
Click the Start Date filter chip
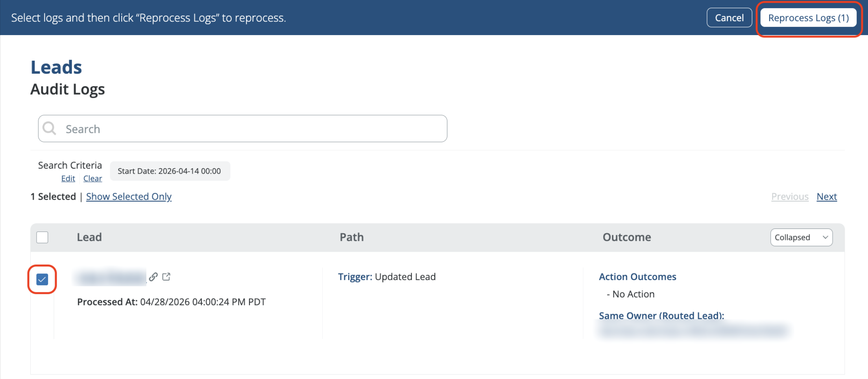(170, 171)
